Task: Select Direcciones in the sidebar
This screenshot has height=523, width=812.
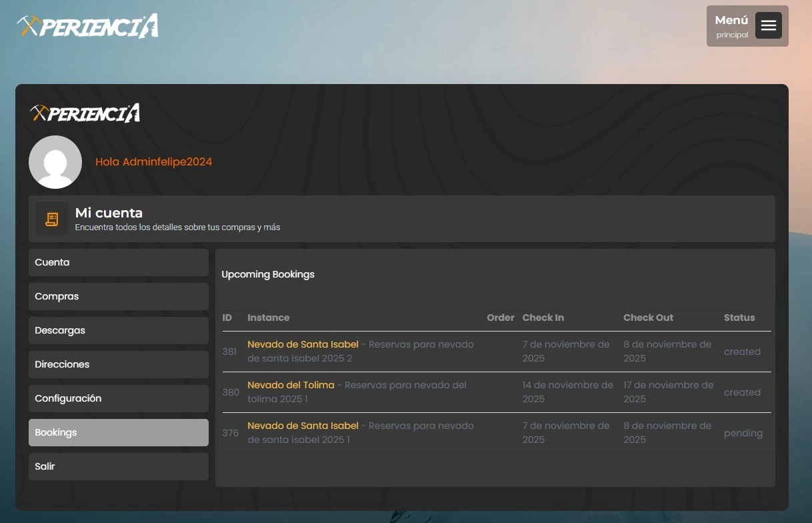Action: [118, 364]
